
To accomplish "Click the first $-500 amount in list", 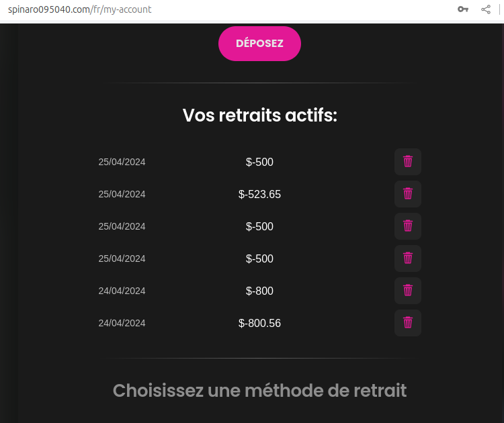I will pos(259,162).
